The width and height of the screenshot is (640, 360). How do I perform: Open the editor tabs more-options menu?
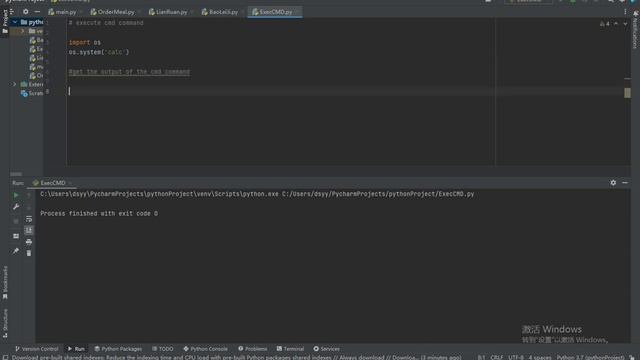(625, 12)
